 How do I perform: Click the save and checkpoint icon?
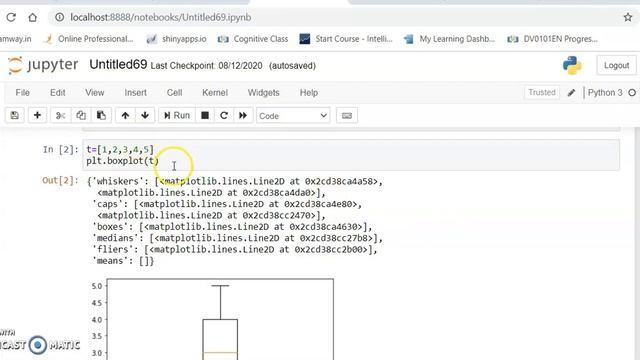click(x=15, y=116)
